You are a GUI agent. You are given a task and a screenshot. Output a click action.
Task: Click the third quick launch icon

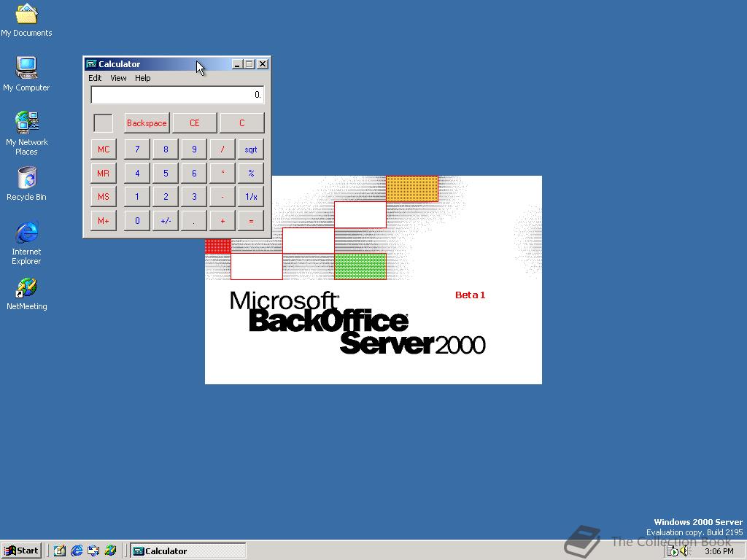93,551
